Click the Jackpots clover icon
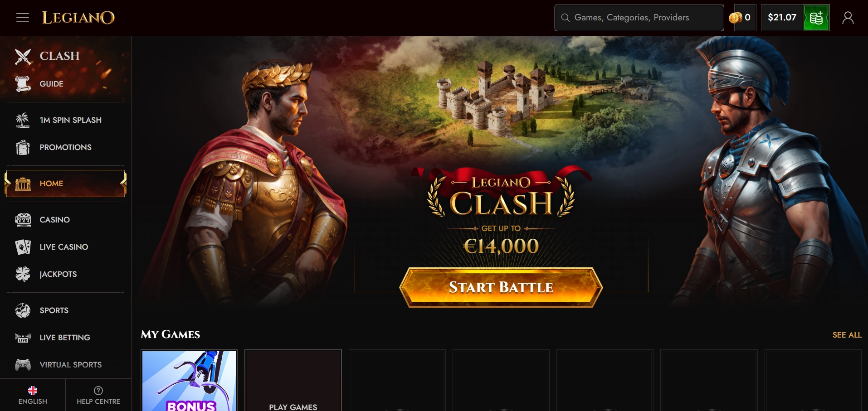The height and width of the screenshot is (411, 868). coord(23,274)
